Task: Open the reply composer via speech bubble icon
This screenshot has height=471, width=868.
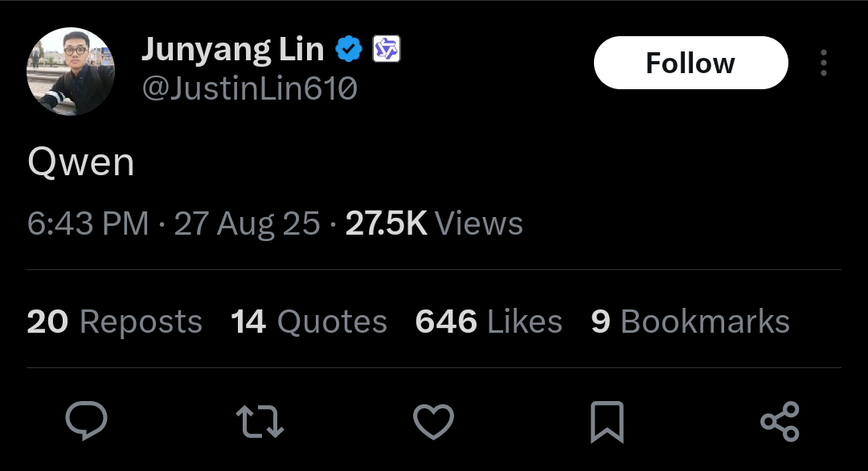Action: [86, 421]
